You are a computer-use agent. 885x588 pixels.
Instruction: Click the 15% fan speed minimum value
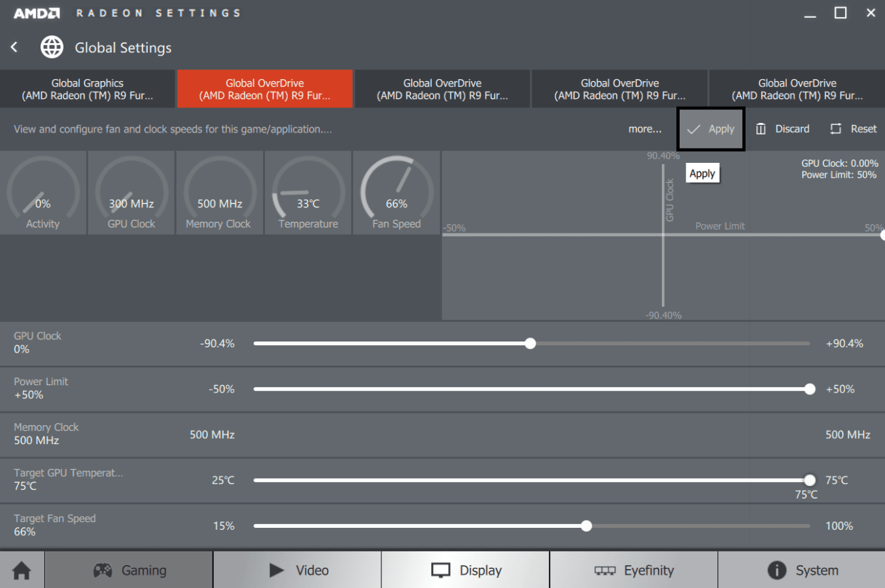click(x=224, y=526)
